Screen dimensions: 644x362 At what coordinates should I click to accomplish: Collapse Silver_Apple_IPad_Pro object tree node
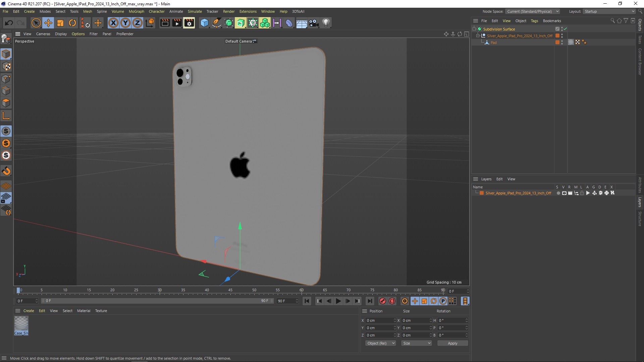pyautogui.click(x=478, y=36)
